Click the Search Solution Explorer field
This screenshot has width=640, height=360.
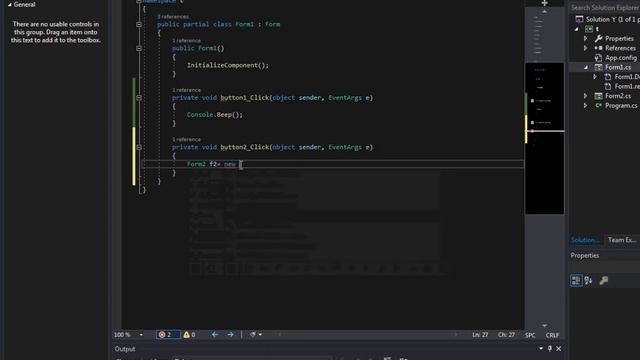coord(604,7)
